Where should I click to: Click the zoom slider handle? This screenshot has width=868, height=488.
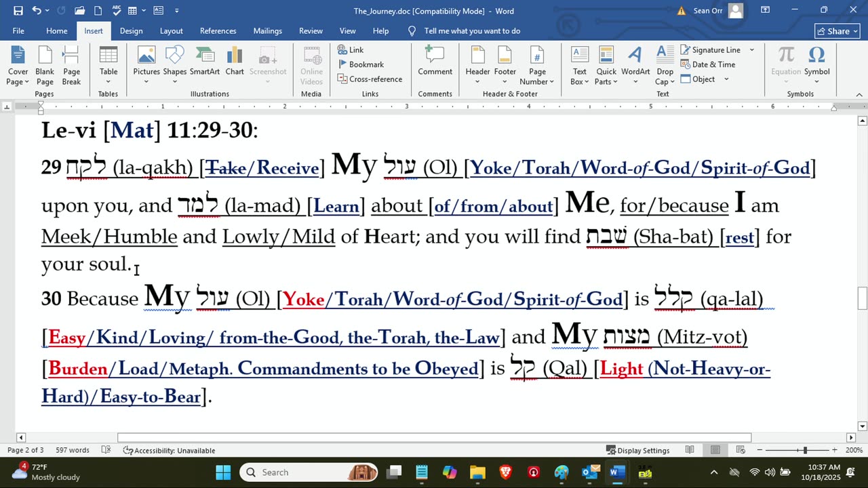[805, 450]
